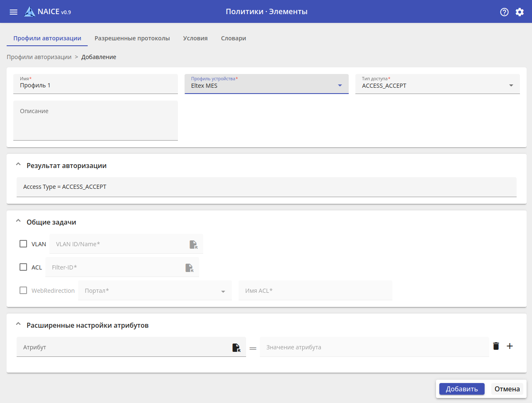Add a new attribute row with plus icon
Screen dimensions: 532x403
tap(510, 346)
